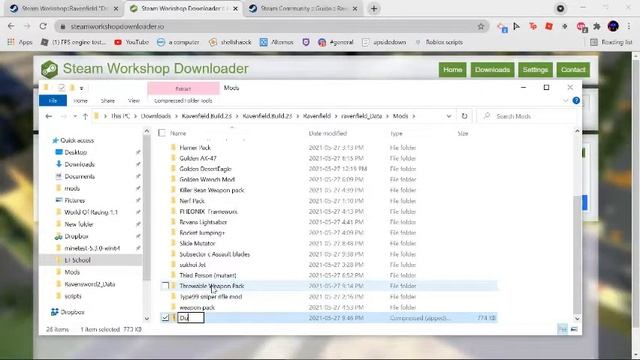Select the weapon pack folder
This screenshot has width=640, height=360.
click(x=197, y=307)
